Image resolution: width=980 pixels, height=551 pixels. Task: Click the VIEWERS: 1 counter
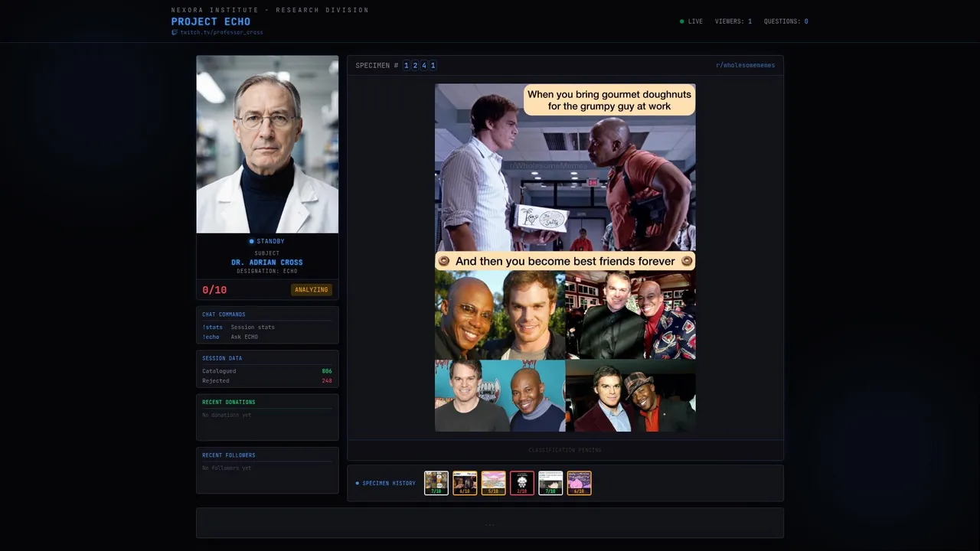click(733, 21)
